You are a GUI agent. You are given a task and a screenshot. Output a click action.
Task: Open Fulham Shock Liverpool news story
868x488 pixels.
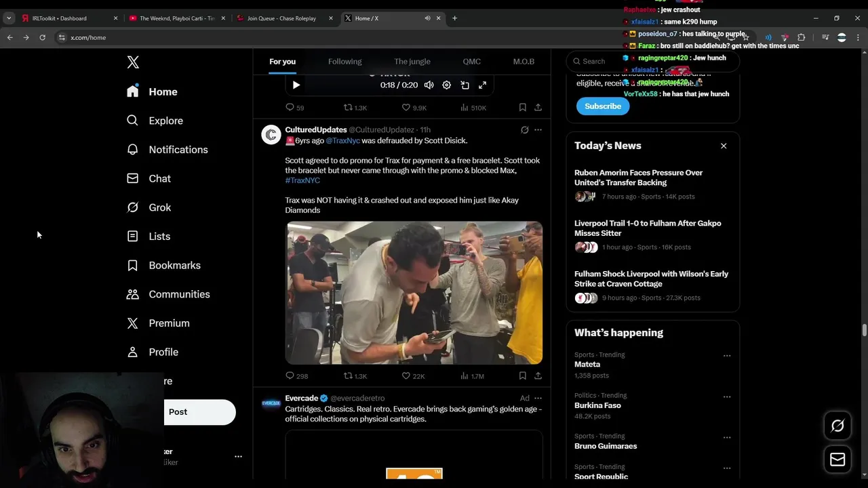pyautogui.click(x=652, y=285)
